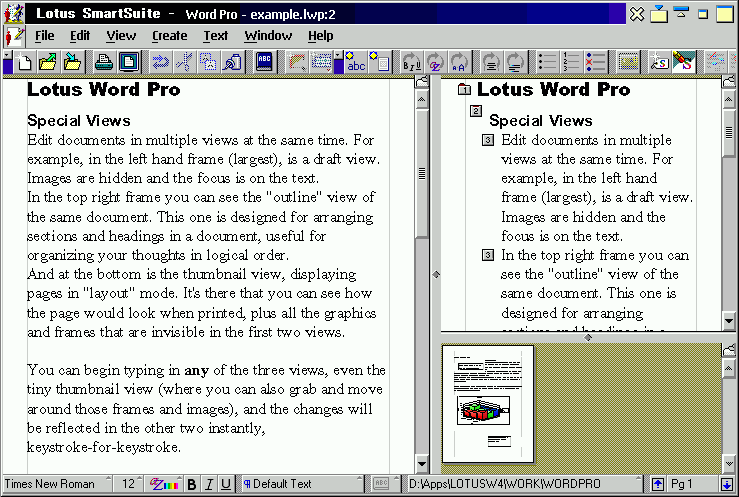Apply numbered list icon

coord(571,62)
